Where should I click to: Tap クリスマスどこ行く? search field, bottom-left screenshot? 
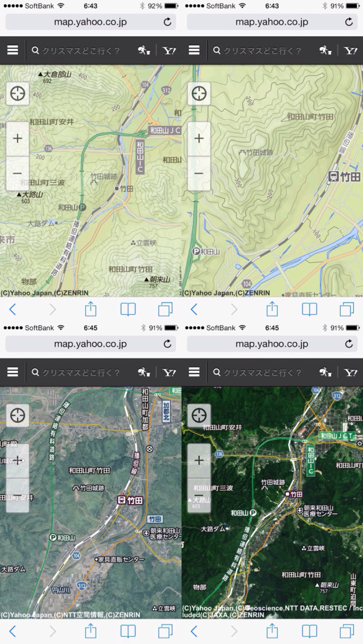pyautogui.click(x=81, y=372)
